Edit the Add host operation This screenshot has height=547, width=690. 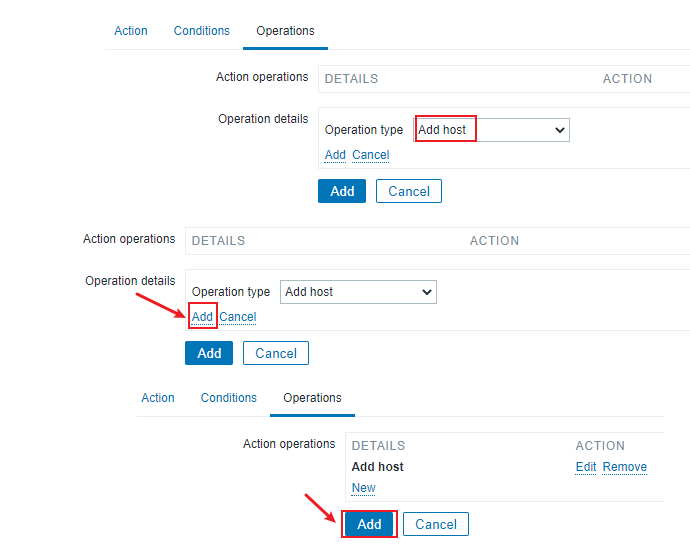click(x=586, y=467)
